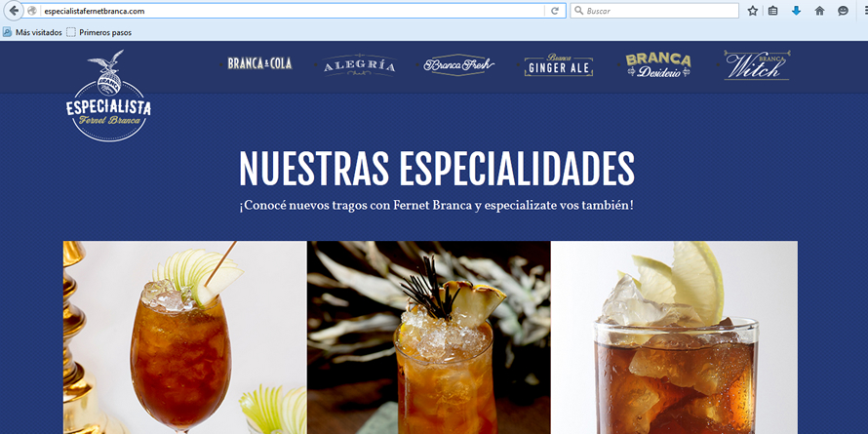Reload the page with the refresh icon
The image size is (868, 434).
point(555,11)
